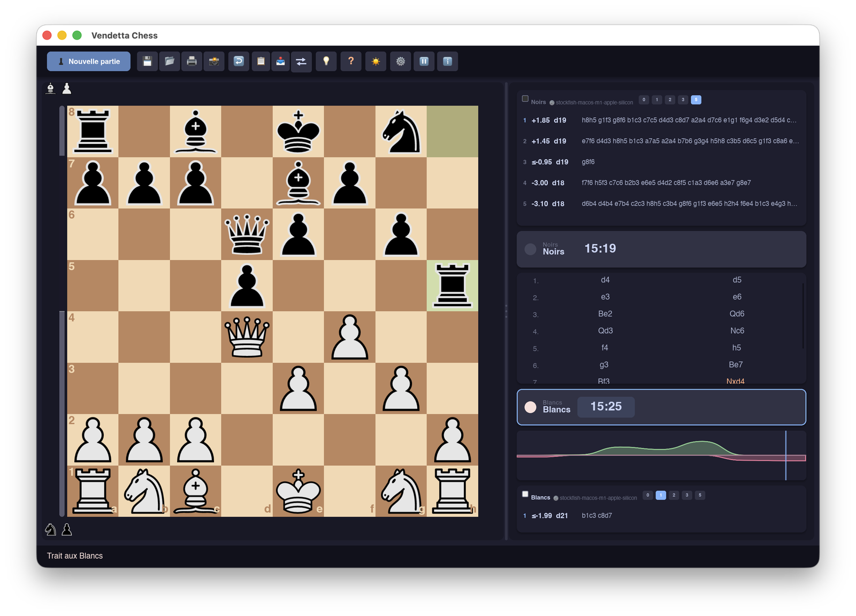This screenshot has height=616, width=856.
Task: Select engine line 1 rated +1.85
Action: coord(661,120)
